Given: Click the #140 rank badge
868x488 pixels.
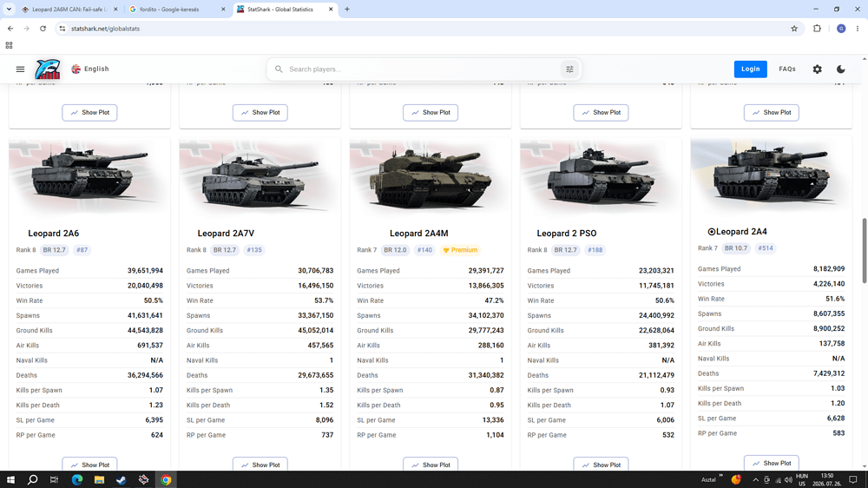Looking at the screenshot, I should click(x=424, y=250).
